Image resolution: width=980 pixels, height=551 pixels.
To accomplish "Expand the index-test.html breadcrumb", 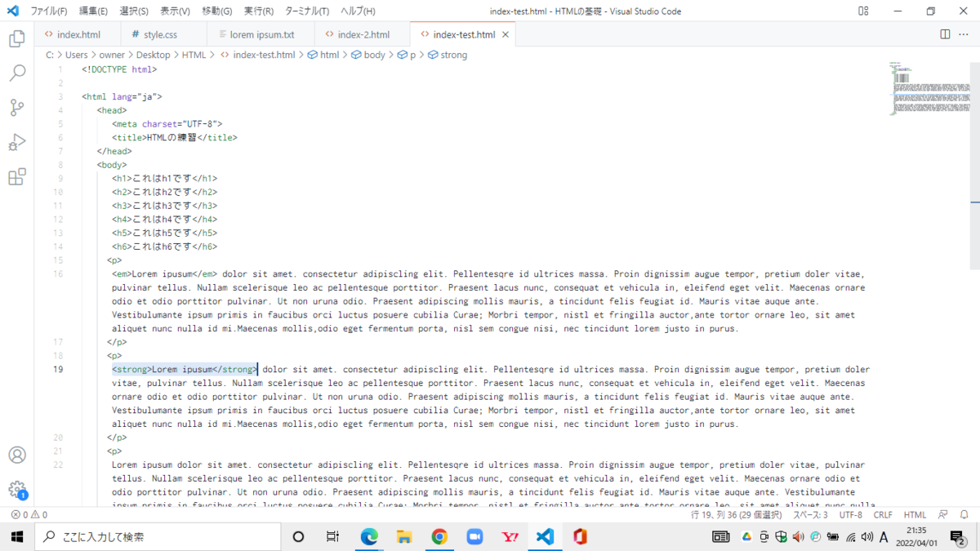I will coord(257,55).
